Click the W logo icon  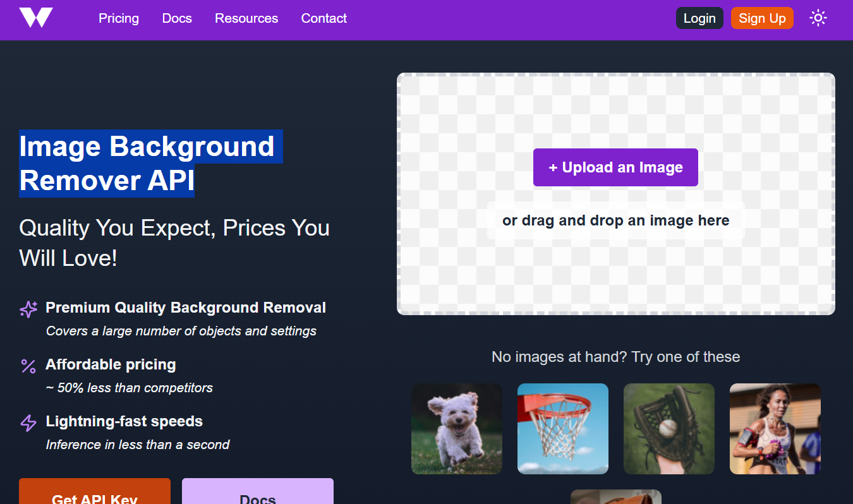(36, 18)
